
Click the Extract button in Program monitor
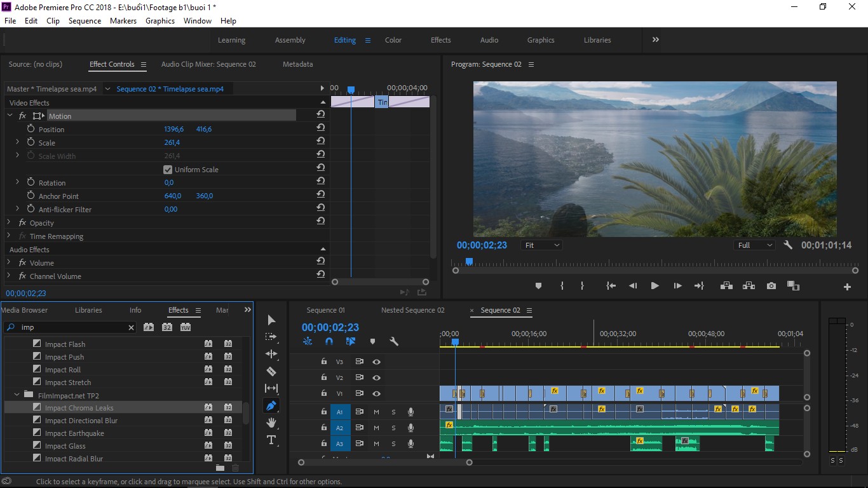pyautogui.click(x=749, y=286)
